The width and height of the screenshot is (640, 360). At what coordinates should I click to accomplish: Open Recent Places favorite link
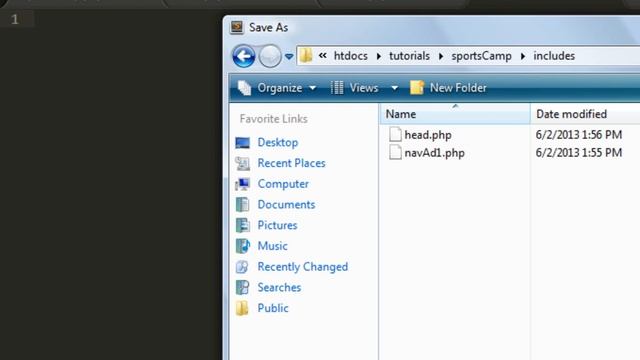tap(291, 163)
